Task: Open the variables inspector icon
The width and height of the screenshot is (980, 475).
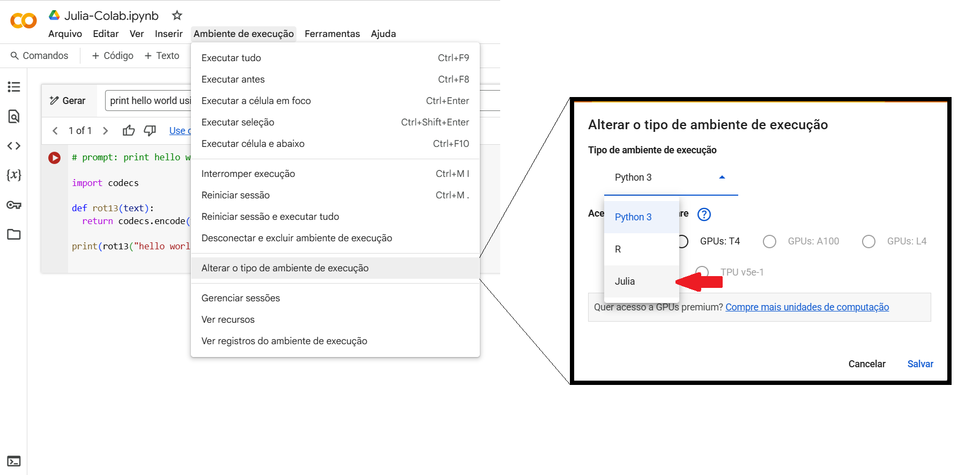Action: (14, 175)
